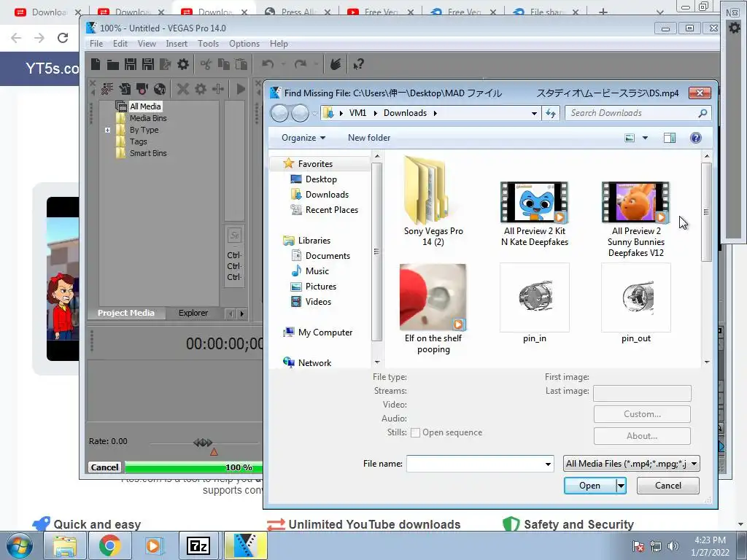Click the Capture Video camera icon
Viewport: 747px width, 560px height.
tap(142, 88)
